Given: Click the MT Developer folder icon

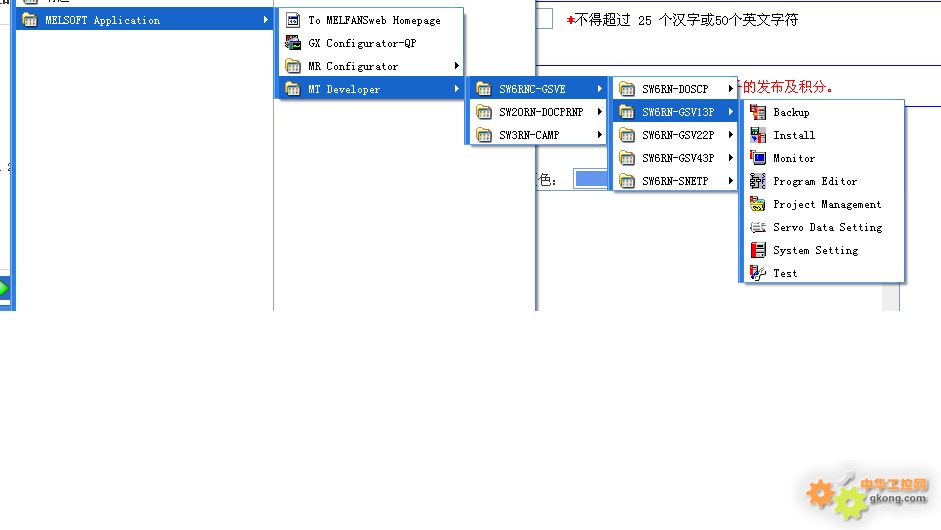Looking at the screenshot, I should (x=293, y=89).
